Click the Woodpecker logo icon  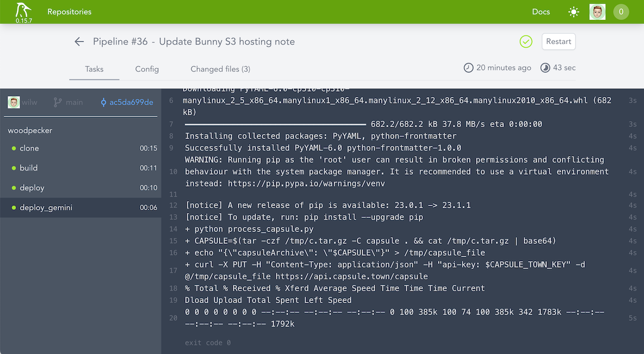pos(23,9)
